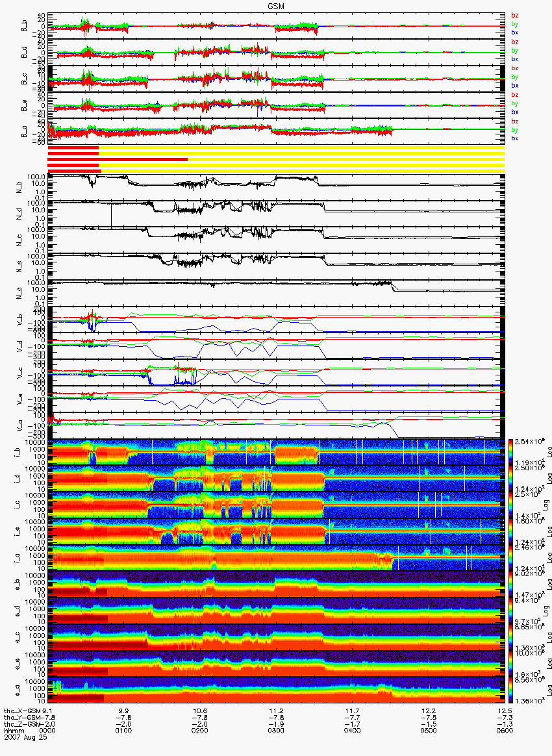Click the V_e axis label
The image size is (552, 756).
tap(20, 399)
